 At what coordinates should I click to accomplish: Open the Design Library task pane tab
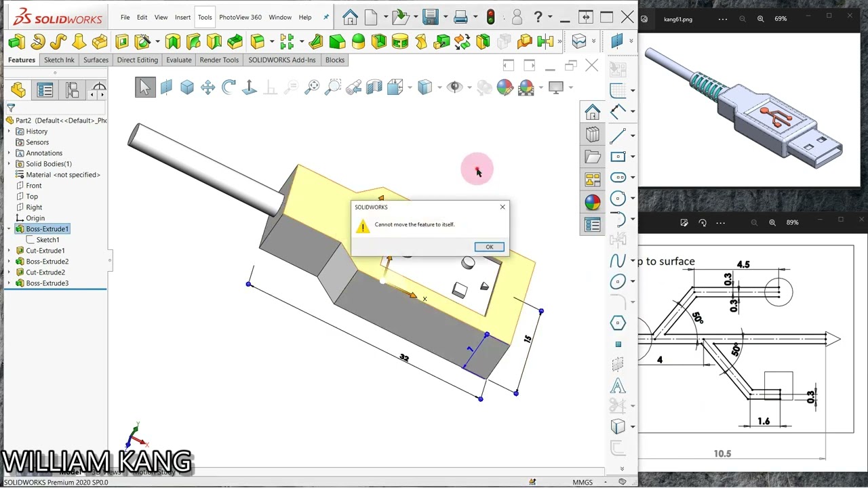coord(593,135)
